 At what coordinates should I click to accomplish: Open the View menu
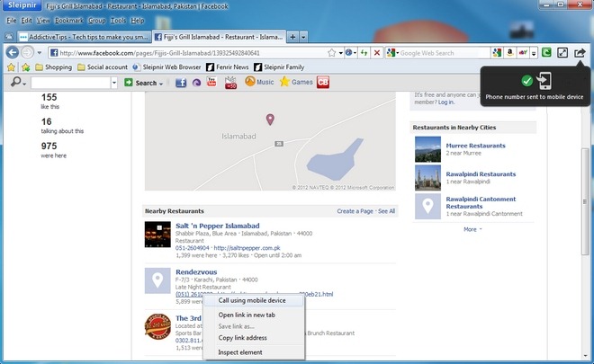click(43, 21)
